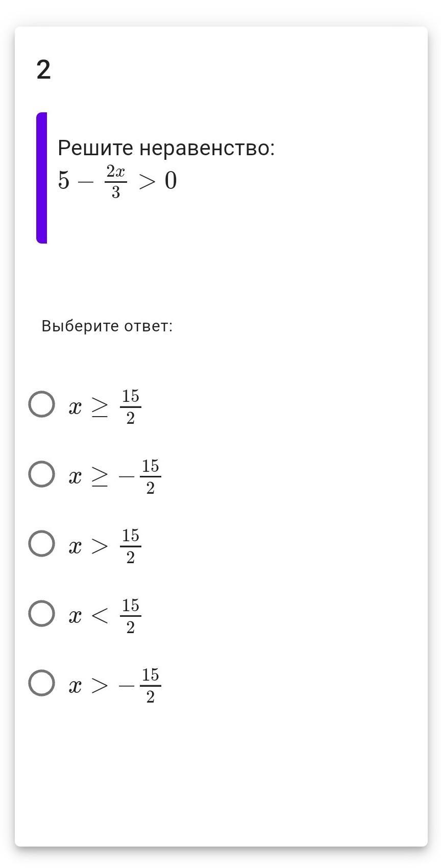Click the question number 2 heading
Image resolution: width=441 pixels, height=868 pixels.
pos(44,69)
